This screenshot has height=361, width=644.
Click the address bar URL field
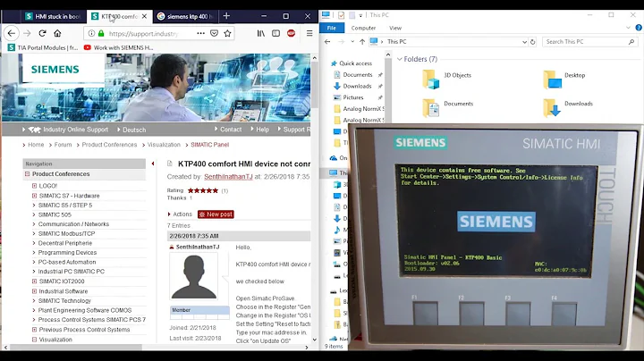[143, 34]
